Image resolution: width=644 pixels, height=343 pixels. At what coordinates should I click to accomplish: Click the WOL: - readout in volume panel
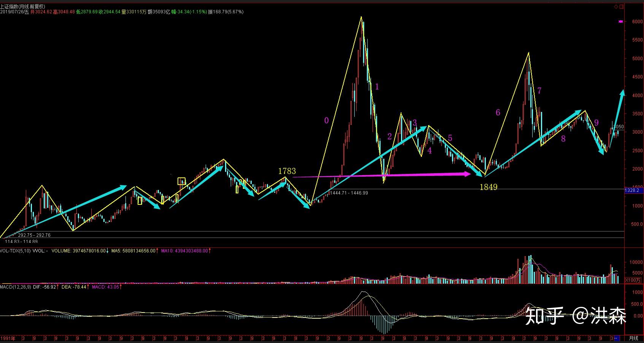41,251
